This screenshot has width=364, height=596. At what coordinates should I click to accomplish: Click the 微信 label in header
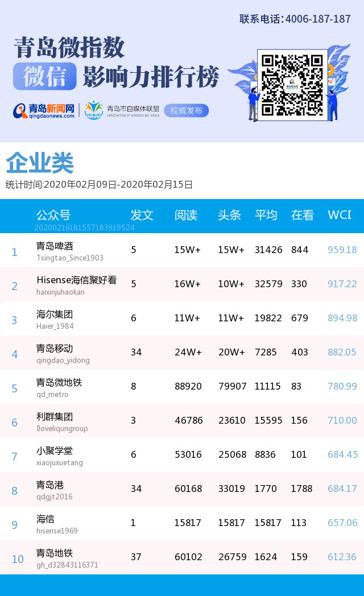tap(44, 77)
